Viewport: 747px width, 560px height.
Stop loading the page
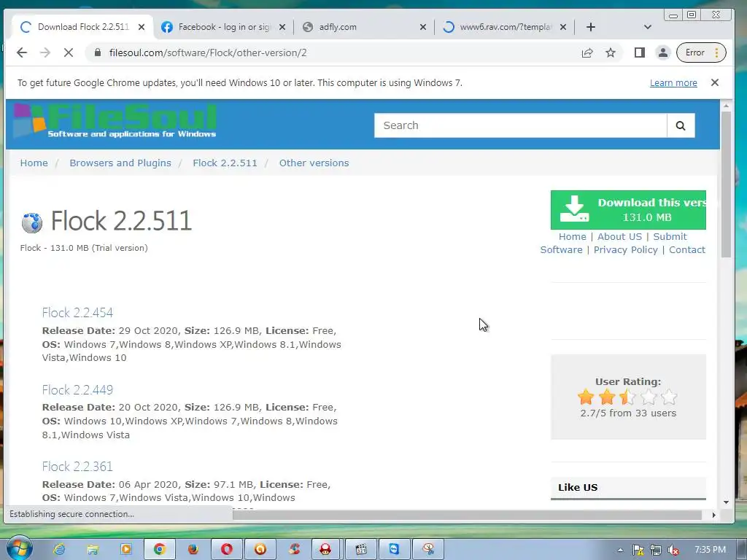tap(69, 52)
